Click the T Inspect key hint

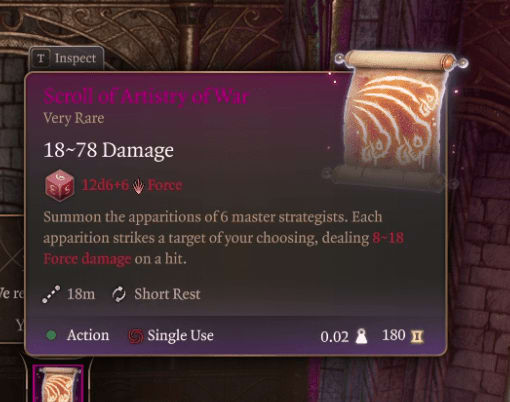tap(66, 59)
